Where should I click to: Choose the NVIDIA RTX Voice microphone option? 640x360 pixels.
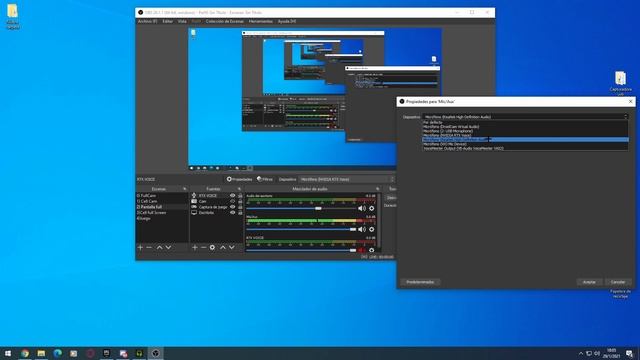coord(525,135)
